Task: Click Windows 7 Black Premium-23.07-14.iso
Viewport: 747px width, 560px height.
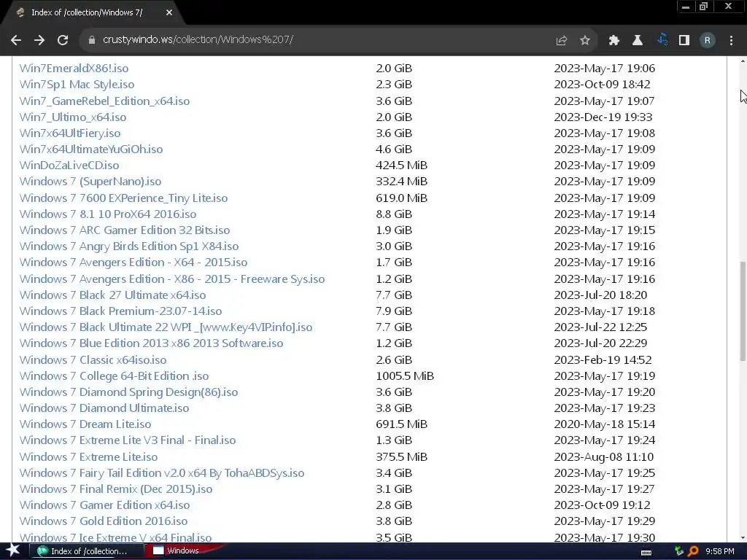Action: [120, 311]
